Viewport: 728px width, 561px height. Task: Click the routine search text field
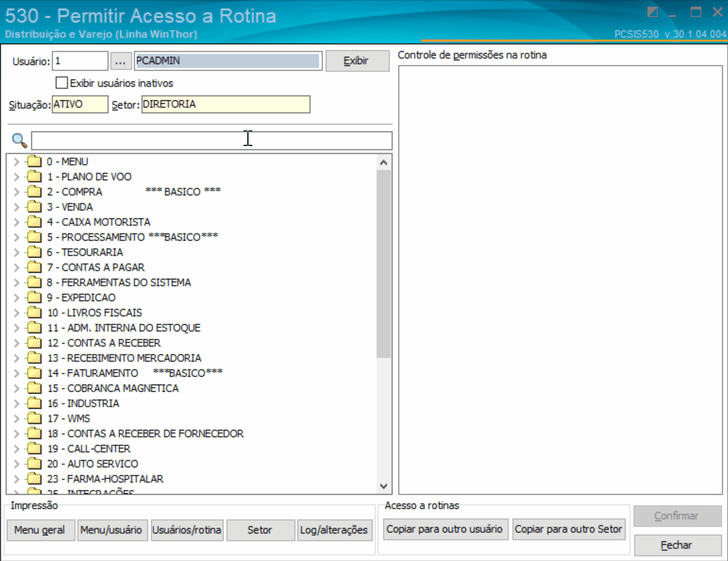211,140
